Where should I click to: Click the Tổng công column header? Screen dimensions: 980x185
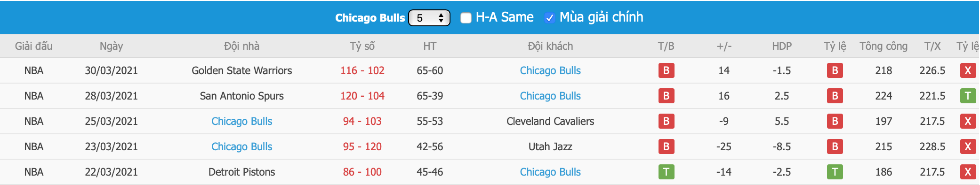(884, 46)
